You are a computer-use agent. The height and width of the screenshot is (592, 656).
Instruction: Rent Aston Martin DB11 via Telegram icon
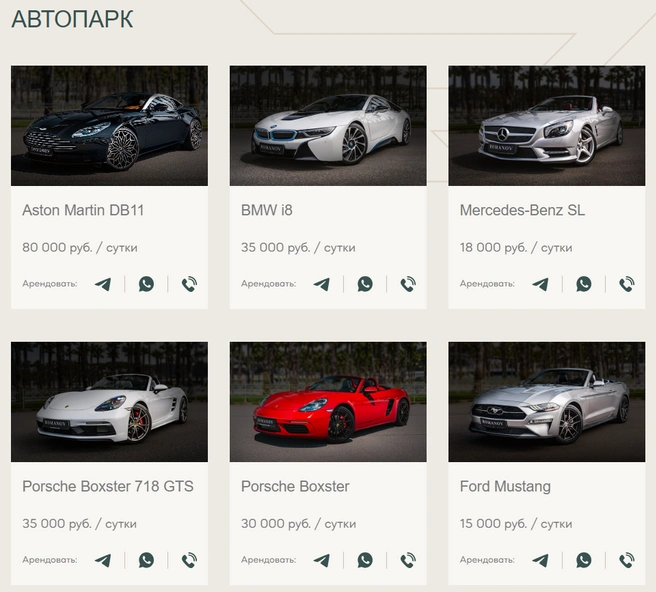pos(103,284)
